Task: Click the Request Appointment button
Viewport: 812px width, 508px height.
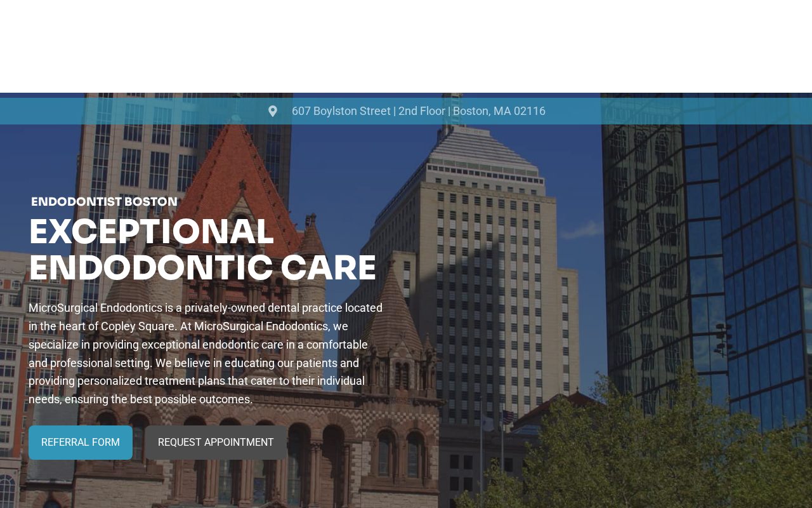Action: (x=216, y=443)
